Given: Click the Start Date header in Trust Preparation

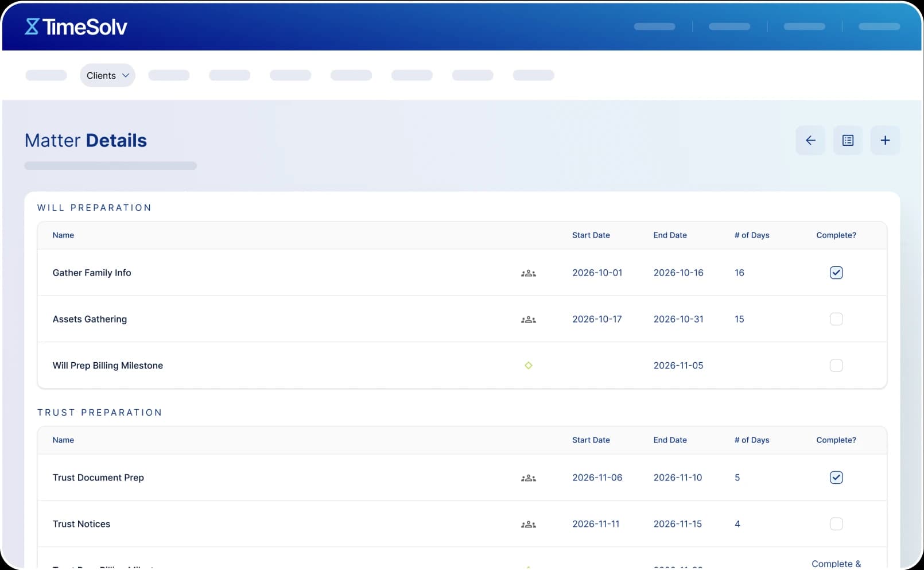Looking at the screenshot, I should 591,440.
